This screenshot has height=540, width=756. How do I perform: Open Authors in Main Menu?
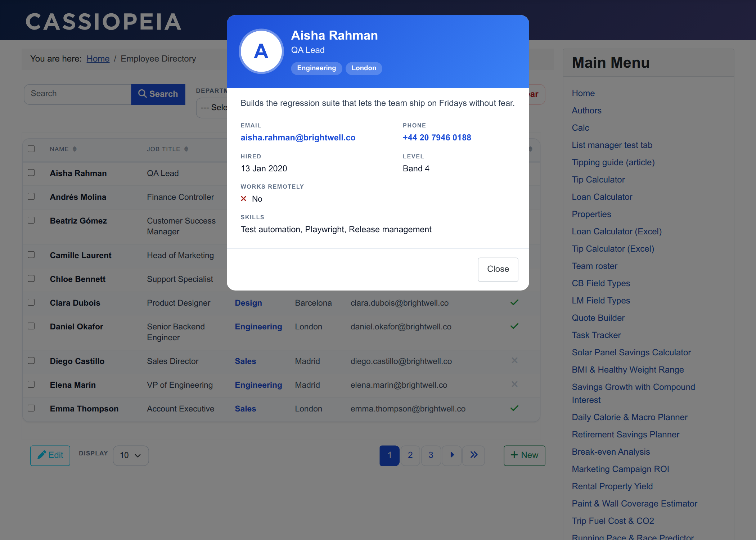pyautogui.click(x=587, y=111)
